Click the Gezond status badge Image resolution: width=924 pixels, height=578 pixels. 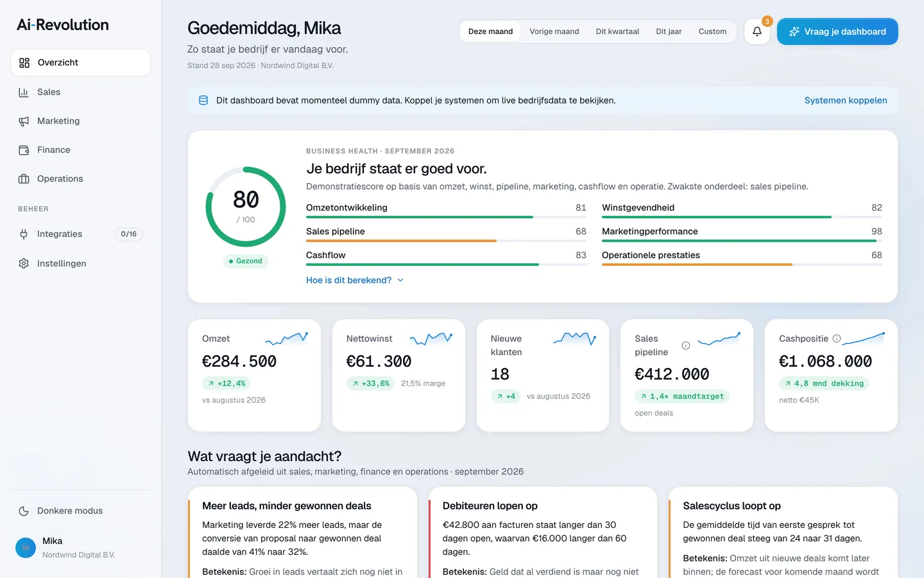tap(245, 261)
